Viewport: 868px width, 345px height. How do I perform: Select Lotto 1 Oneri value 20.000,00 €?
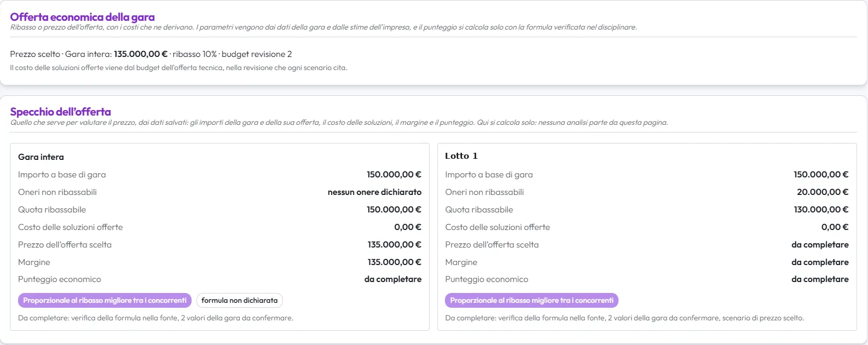coord(823,192)
